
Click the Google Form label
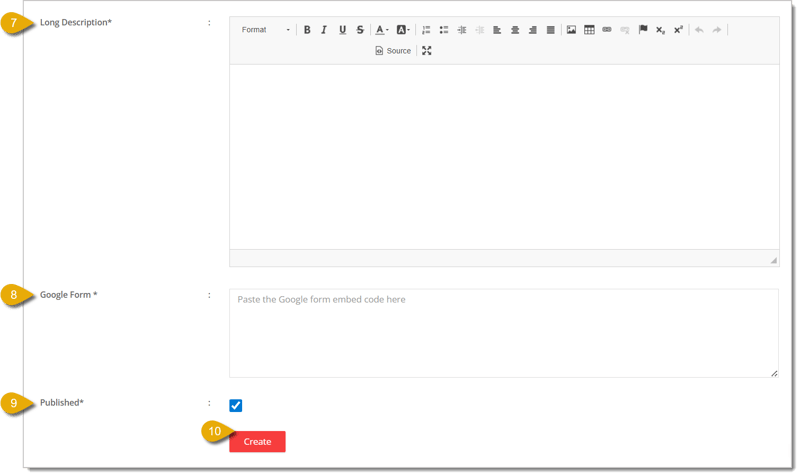(x=68, y=295)
